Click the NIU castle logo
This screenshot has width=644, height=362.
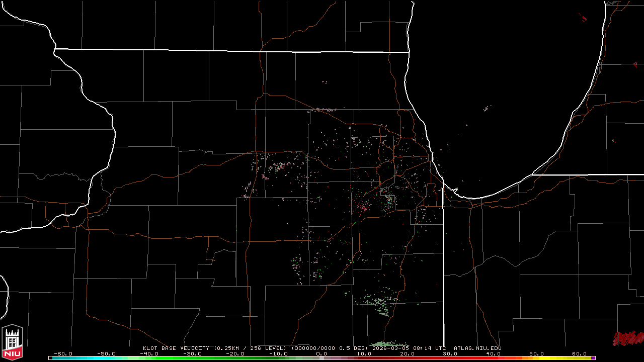click(12, 341)
